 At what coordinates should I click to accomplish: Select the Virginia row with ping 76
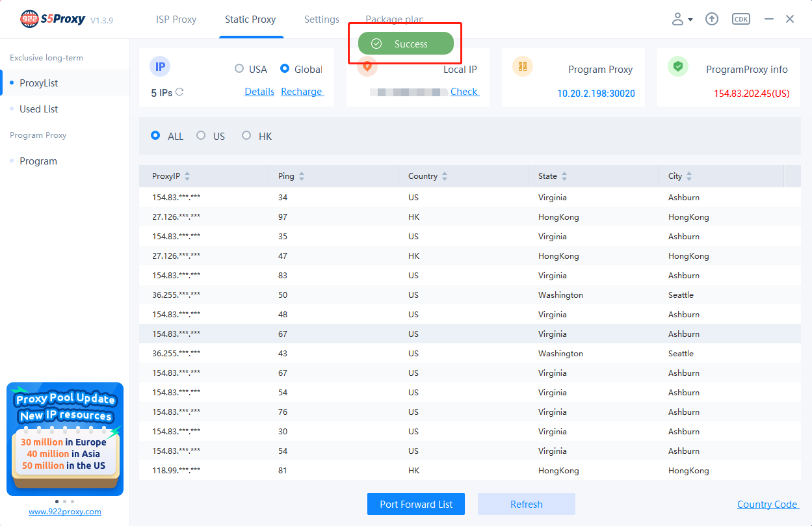tap(469, 412)
